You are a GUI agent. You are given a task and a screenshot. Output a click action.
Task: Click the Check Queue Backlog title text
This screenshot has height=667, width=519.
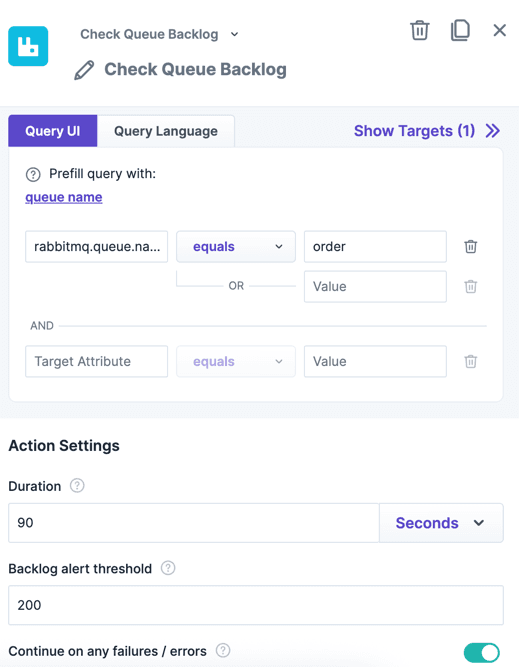point(195,69)
